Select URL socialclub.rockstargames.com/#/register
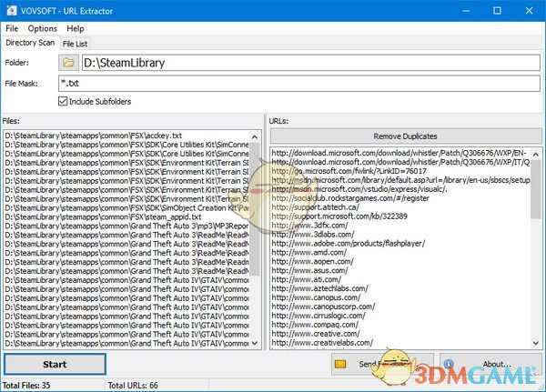This screenshot has width=546, height=392. (400, 198)
